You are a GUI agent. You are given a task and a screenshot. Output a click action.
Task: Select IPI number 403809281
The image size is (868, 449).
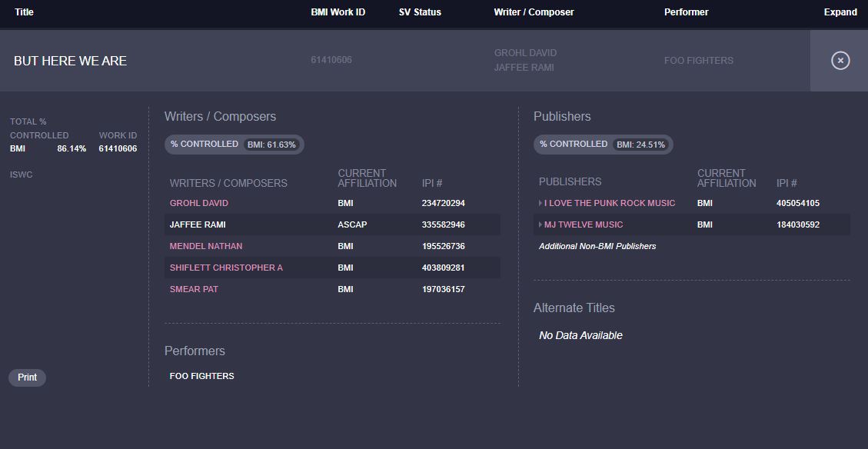tap(444, 268)
